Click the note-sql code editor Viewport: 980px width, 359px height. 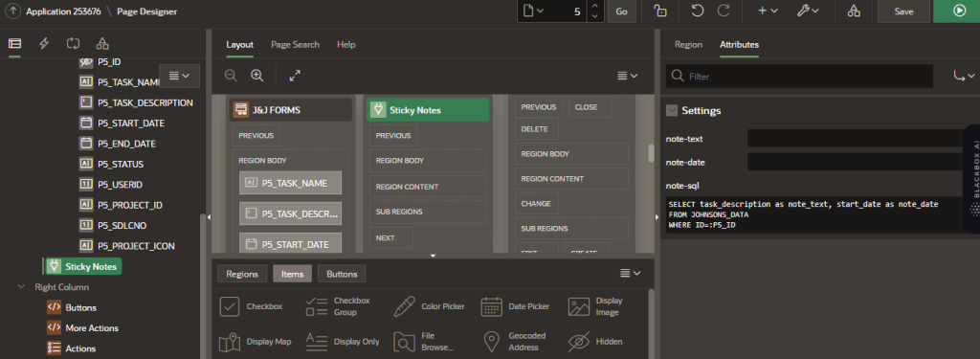[815, 214]
